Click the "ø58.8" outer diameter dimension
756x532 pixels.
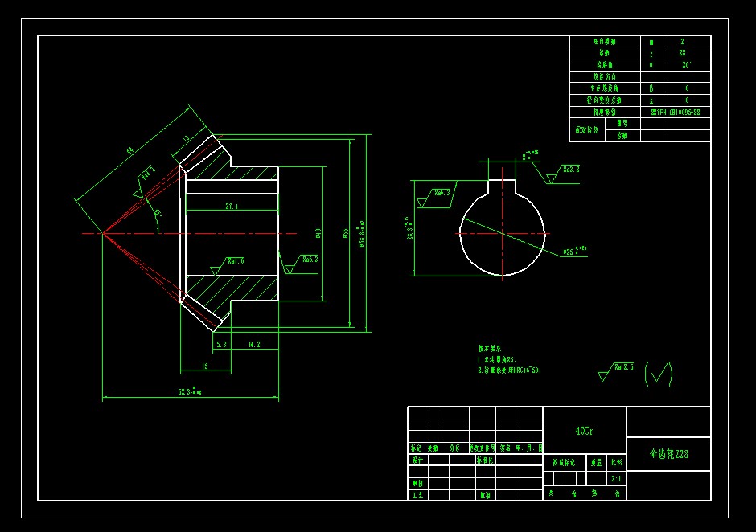[x=362, y=234]
